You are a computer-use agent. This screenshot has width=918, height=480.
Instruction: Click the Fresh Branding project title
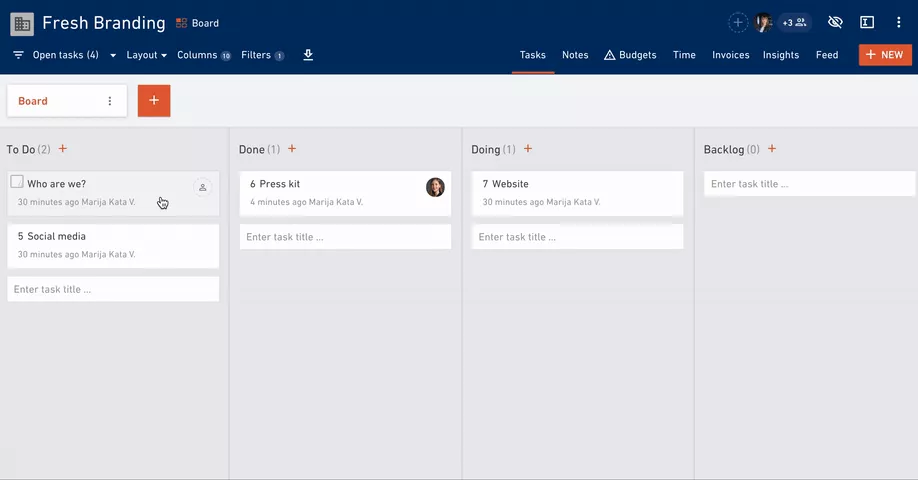(x=104, y=23)
